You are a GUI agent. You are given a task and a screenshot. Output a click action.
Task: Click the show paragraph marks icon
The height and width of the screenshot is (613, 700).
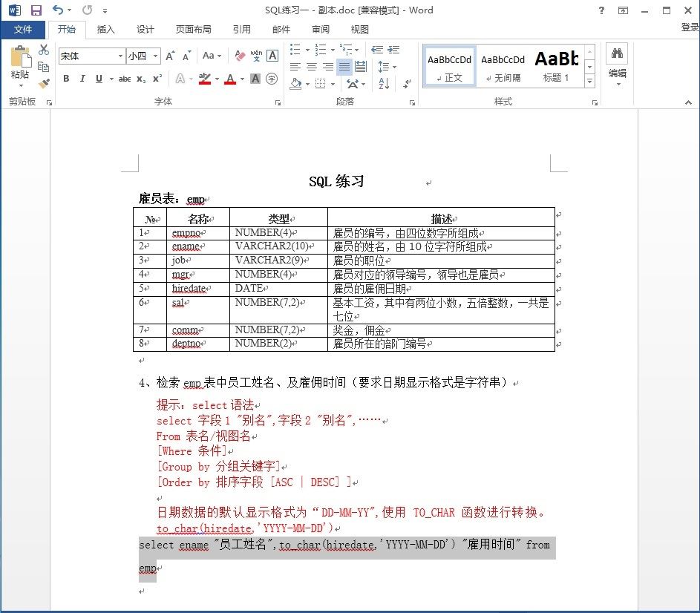click(x=407, y=83)
